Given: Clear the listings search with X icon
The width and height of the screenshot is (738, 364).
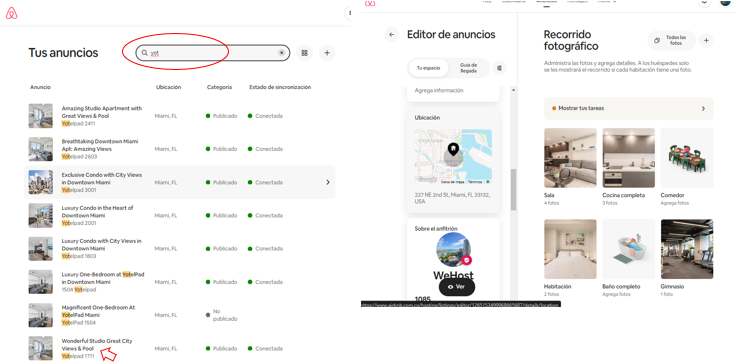Looking at the screenshot, I should 281,53.
